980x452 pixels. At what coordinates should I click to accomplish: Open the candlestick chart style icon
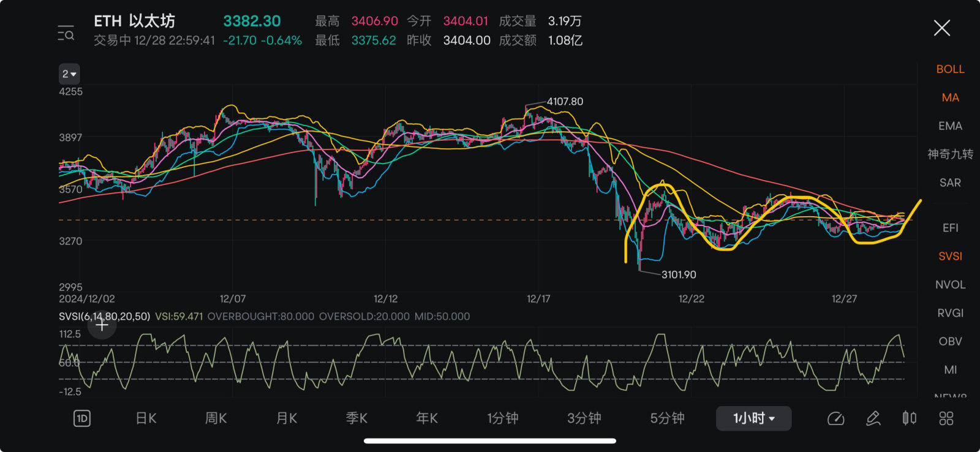910,418
